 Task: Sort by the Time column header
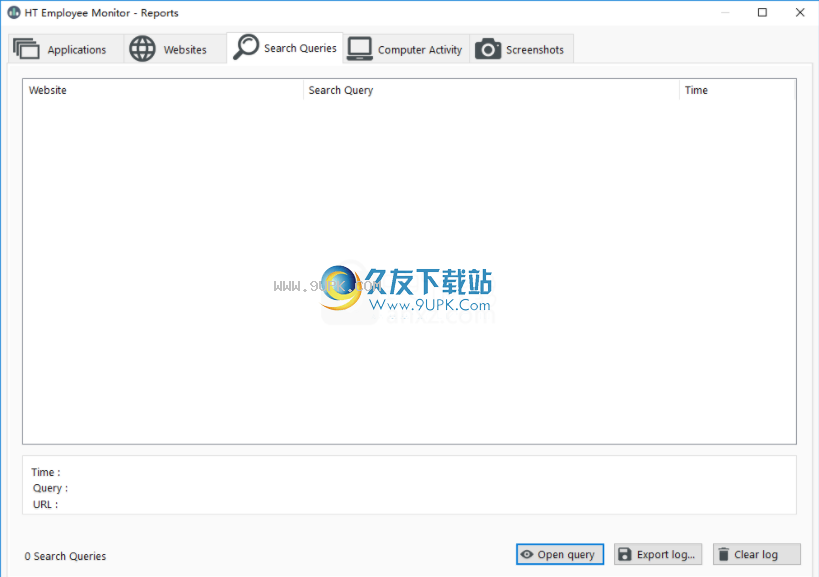tap(737, 90)
